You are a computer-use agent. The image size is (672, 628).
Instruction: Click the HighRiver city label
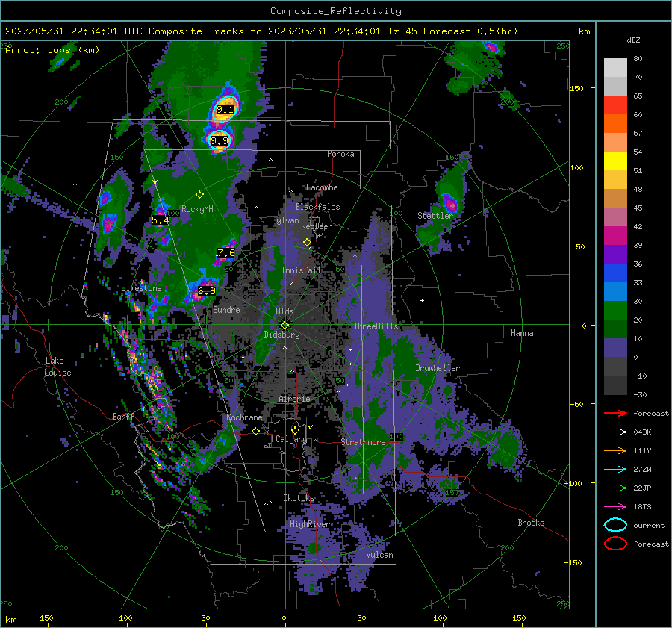pos(309,524)
